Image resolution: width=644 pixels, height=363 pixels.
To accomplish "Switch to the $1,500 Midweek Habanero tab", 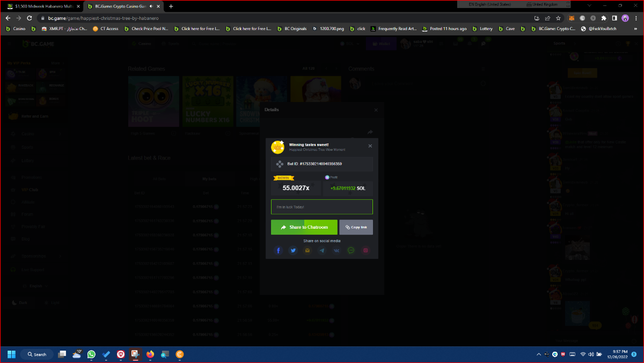I will point(44,6).
